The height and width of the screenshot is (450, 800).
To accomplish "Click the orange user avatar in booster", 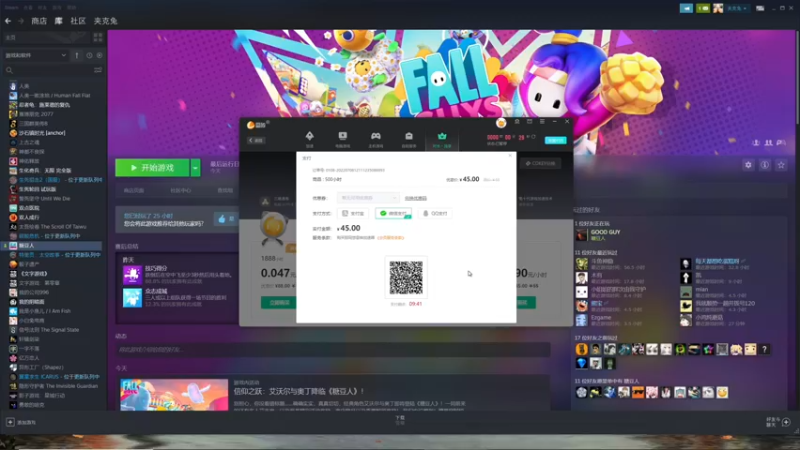I will click(501, 122).
